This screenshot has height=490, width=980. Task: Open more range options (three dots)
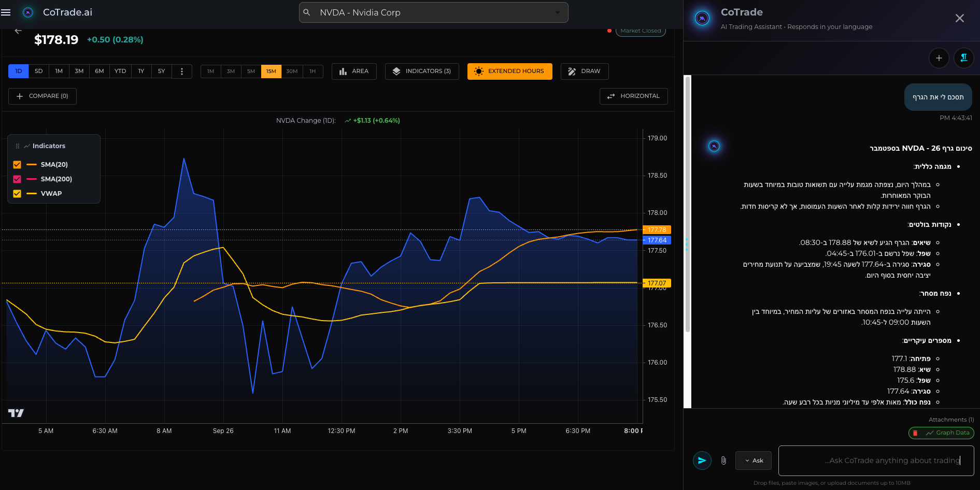point(182,71)
